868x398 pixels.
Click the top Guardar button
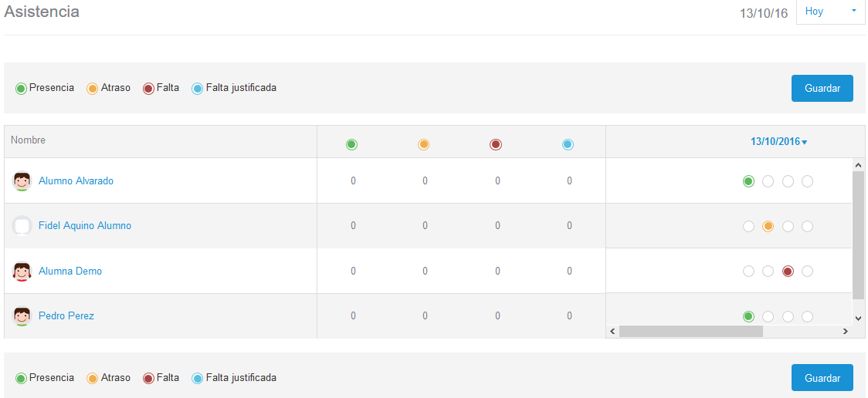coord(822,88)
